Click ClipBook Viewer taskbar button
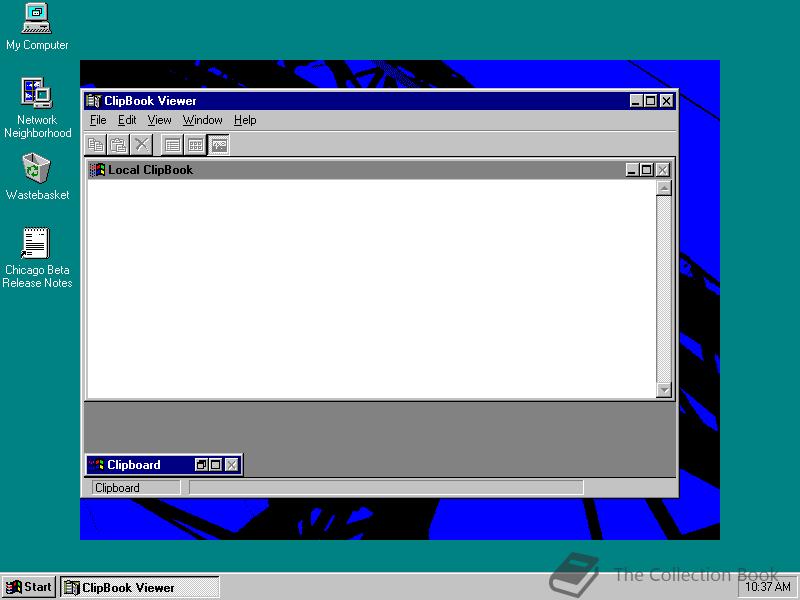This screenshot has height=600, width=800. click(140, 588)
